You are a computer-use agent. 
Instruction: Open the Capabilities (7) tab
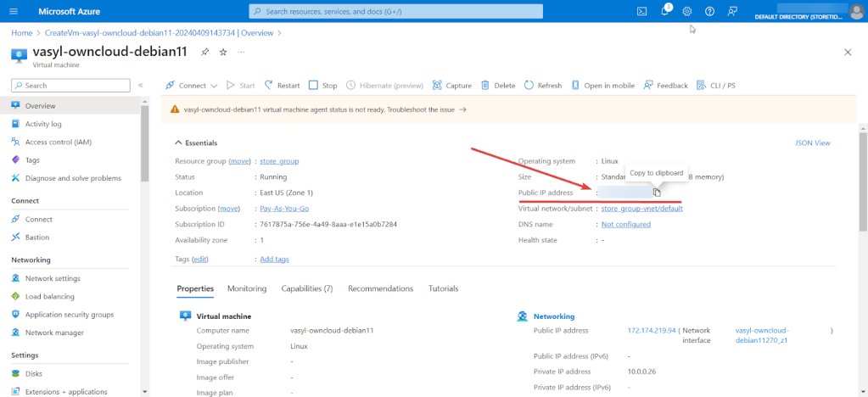click(306, 288)
